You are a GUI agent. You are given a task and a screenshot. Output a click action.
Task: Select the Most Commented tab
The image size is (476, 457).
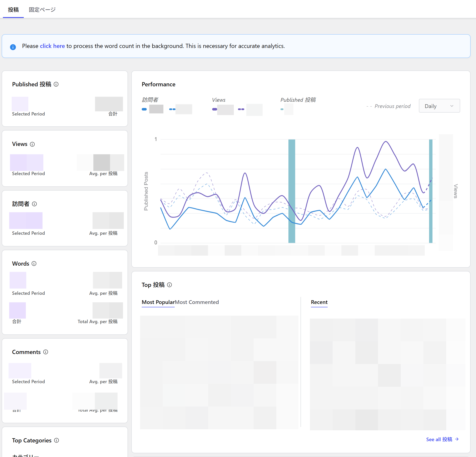(x=197, y=302)
